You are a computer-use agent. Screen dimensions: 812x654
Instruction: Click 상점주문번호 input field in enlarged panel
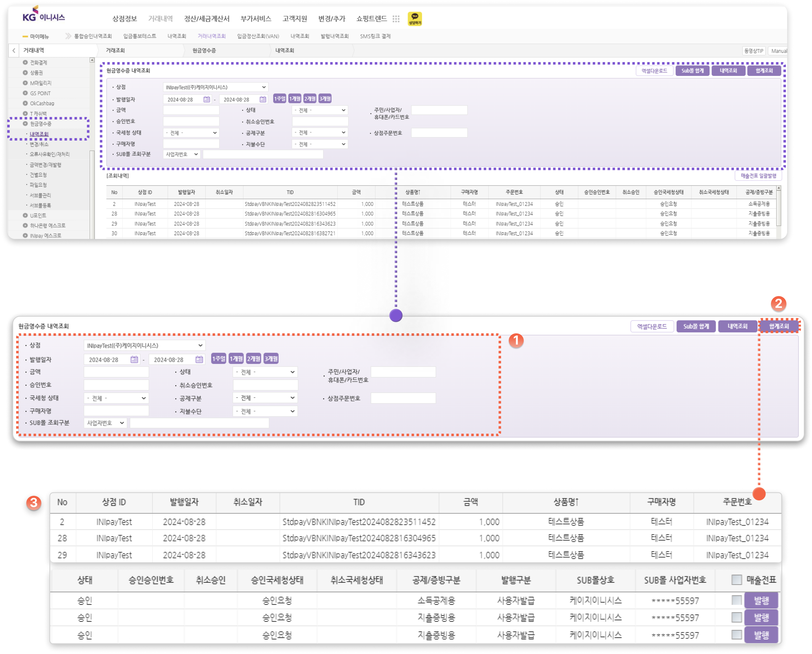tap(403, 398)
